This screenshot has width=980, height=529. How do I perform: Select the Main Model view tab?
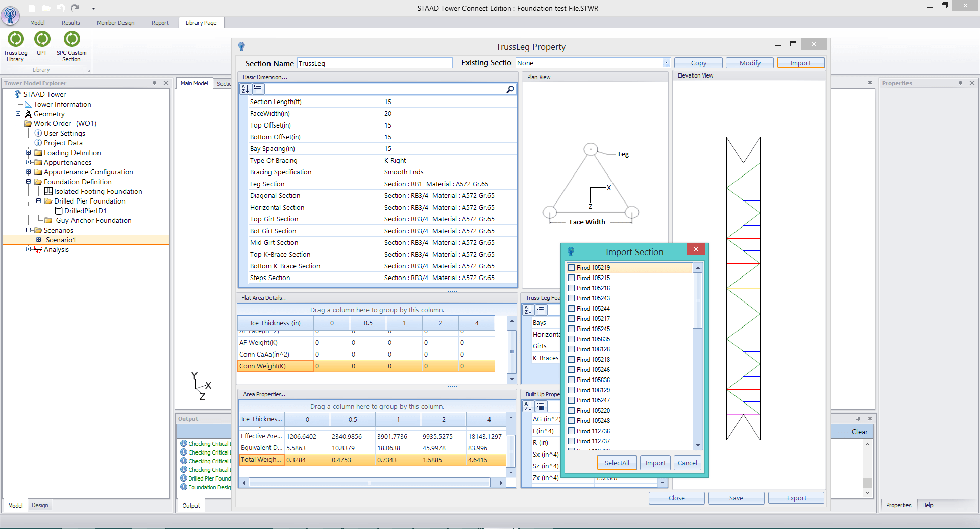point(194,83)
